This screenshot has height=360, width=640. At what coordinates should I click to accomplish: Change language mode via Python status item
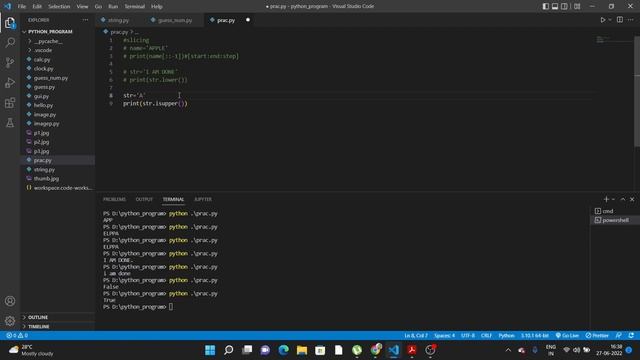point(507,336)
